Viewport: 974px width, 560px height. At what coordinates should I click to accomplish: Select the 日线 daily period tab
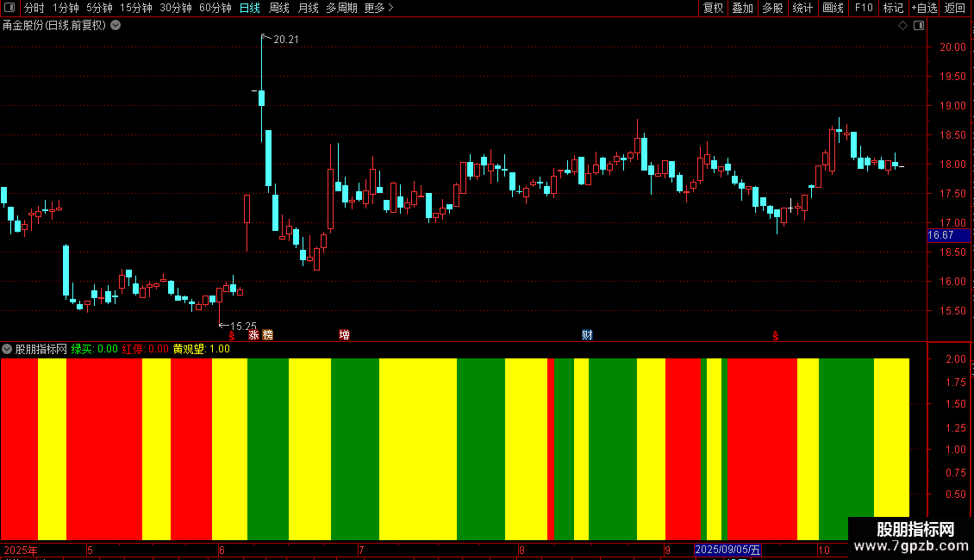pyautogui.click(x=250, y=8)
